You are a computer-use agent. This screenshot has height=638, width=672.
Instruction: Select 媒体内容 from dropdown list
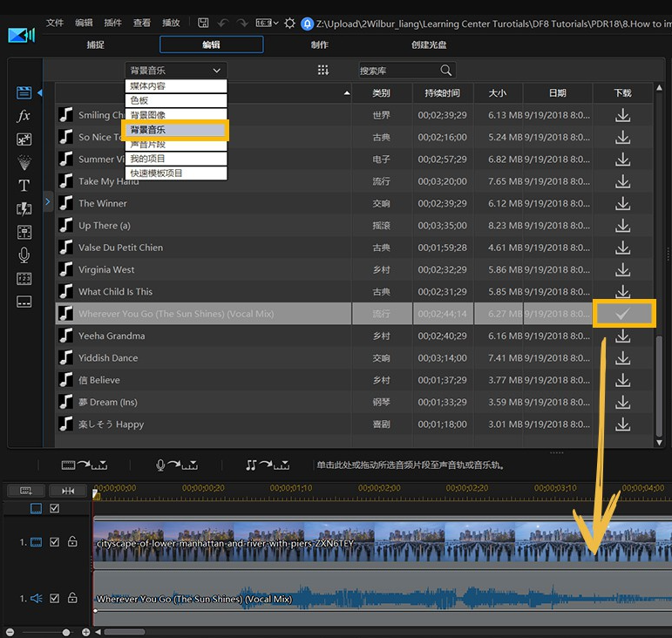click(x=176, y=85)
